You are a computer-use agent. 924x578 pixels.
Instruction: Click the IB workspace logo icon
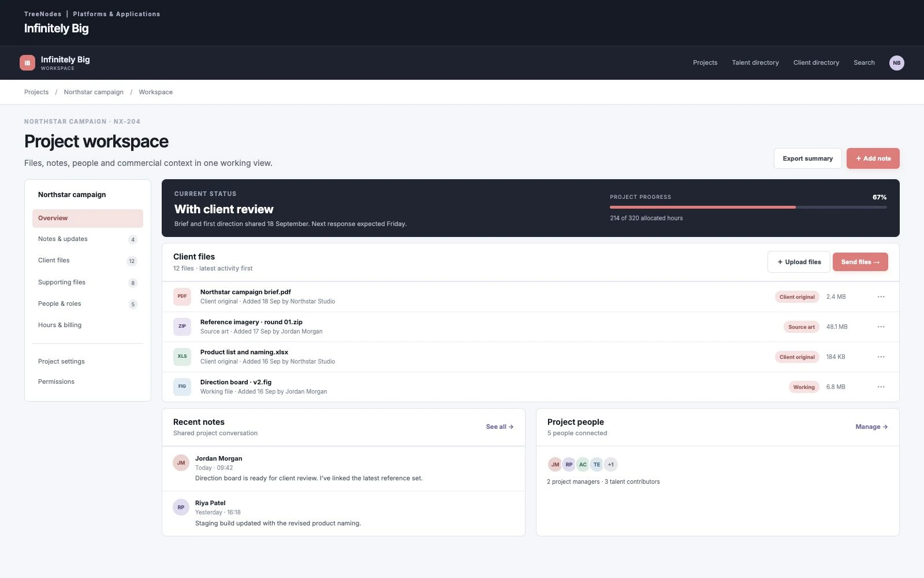[27, 63]
